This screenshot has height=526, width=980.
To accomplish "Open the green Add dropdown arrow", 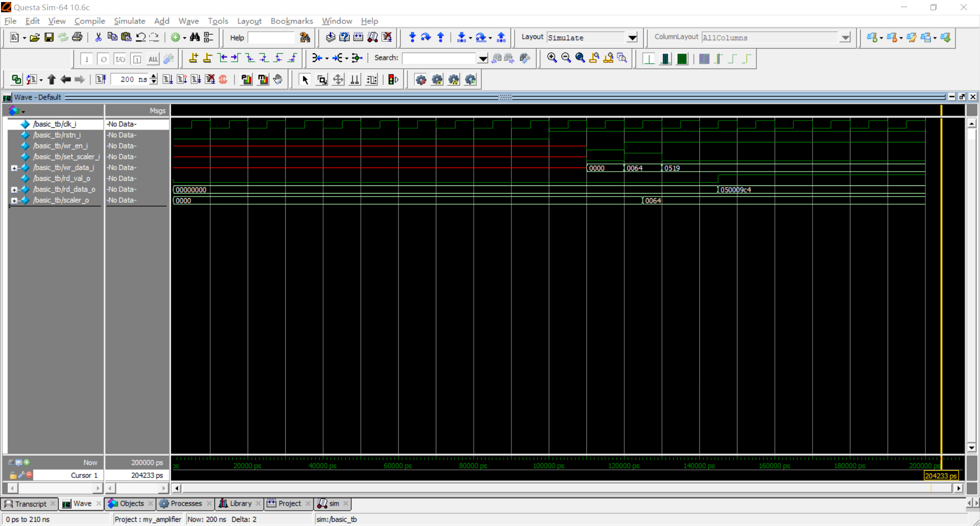I will 184,38.
